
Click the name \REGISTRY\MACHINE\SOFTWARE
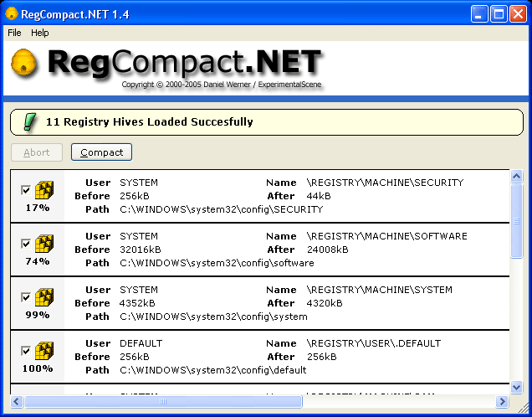(386, 236)
